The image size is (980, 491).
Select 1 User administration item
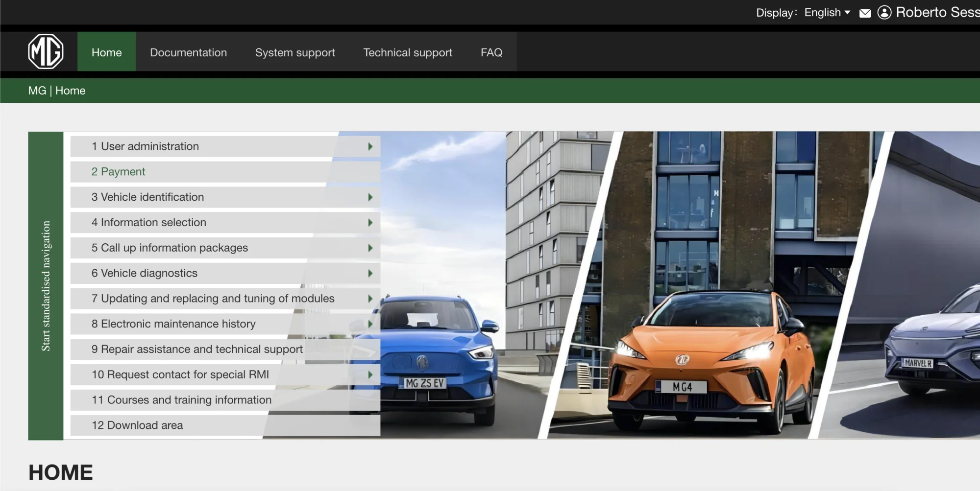[x=225, y=146]
